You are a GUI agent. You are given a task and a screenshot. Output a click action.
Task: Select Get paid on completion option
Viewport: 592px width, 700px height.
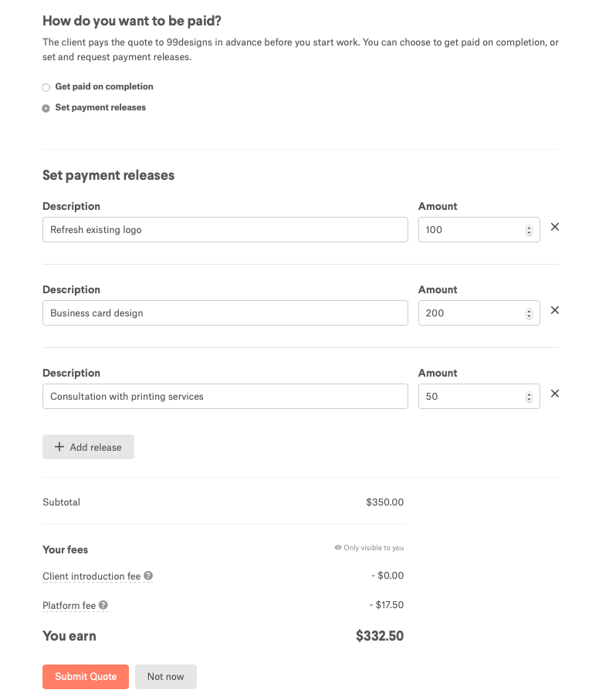46,87
